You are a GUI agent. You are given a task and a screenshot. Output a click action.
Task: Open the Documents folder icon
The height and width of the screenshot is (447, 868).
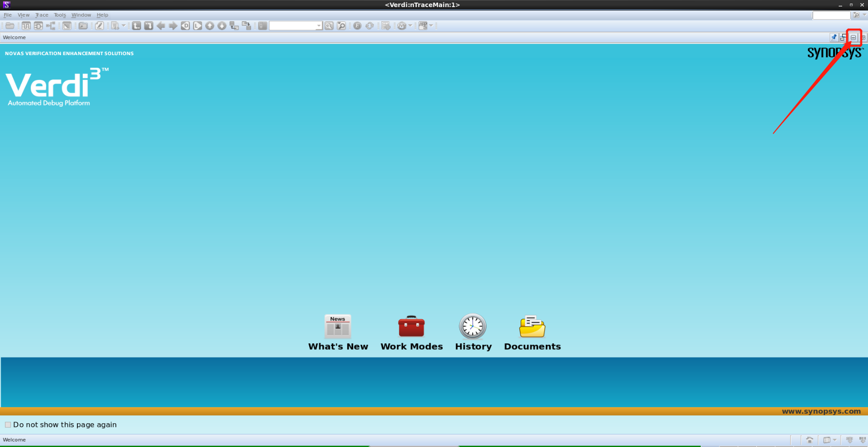coord(532,327)
